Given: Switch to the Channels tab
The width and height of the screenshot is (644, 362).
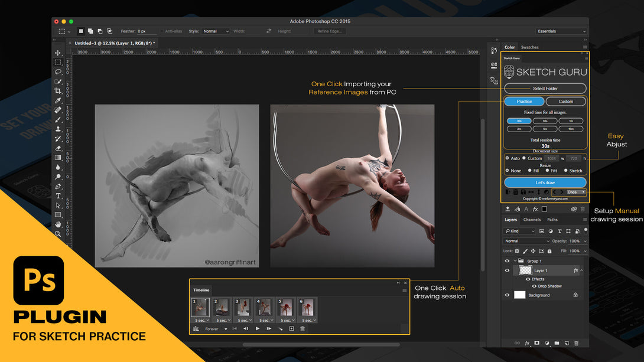Looking at the screenshot, I should pos(532,220).
